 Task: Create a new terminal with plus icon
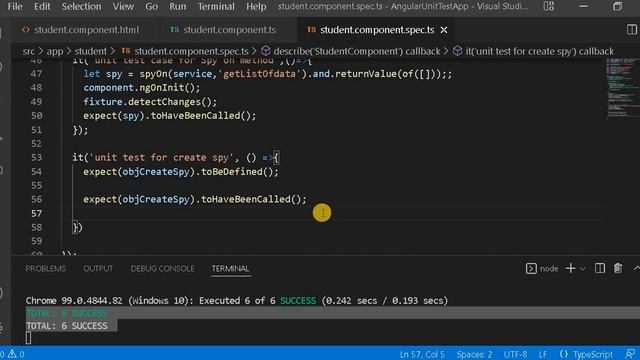pos(570,268)
